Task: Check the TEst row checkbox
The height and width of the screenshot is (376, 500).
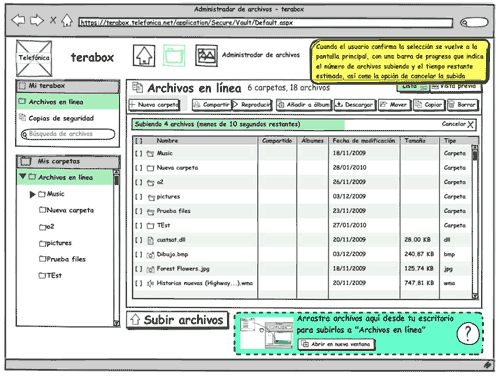Action: [139, 226]
